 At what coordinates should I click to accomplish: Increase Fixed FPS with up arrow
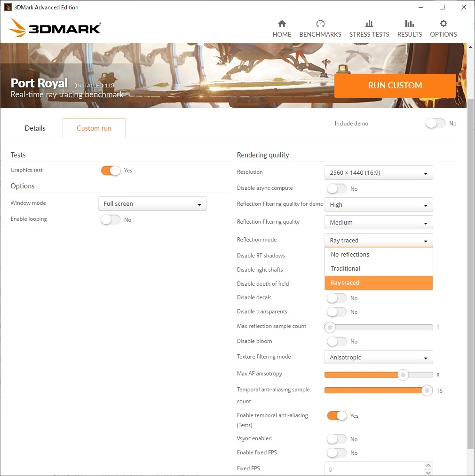pos(428,465)
